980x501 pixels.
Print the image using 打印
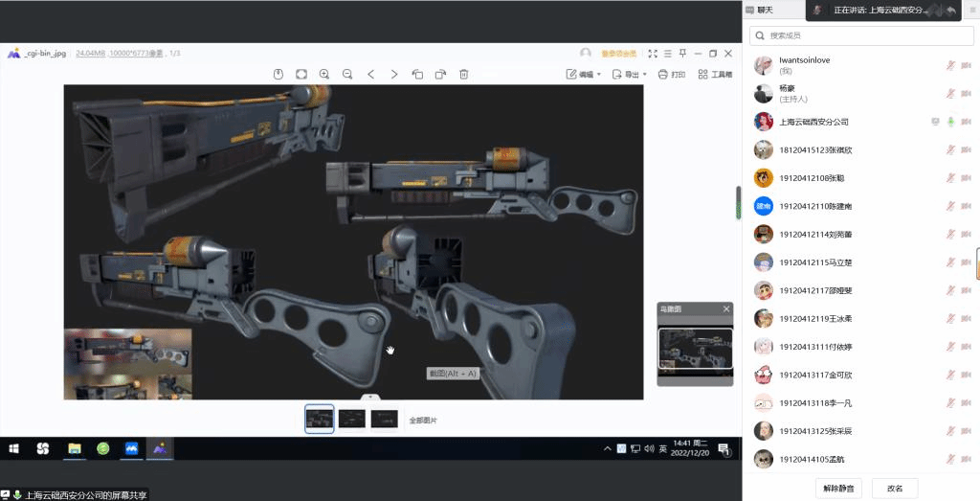click(x=672, y=74)
